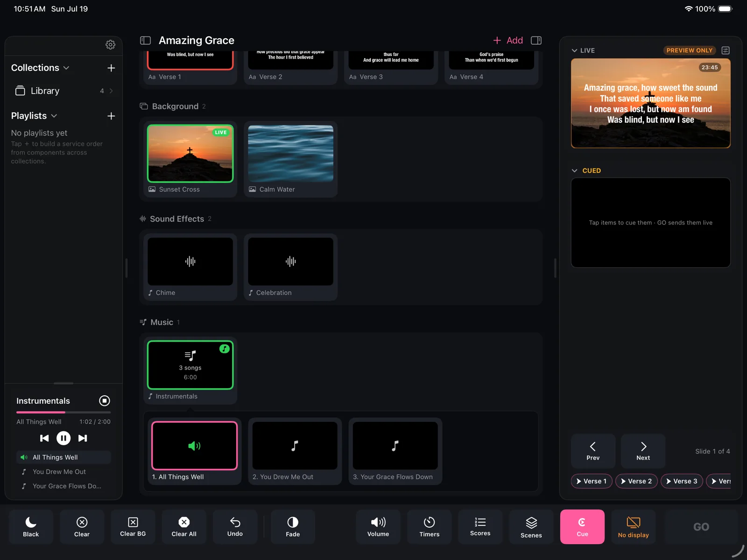Skip to next track
The image size is (747, 560).
(x=83, y=438)
